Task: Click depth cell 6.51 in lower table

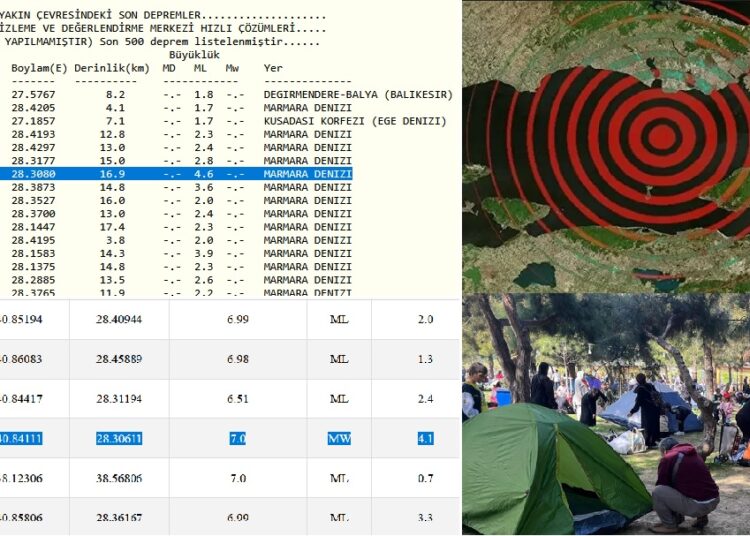Action: point(238,399)
